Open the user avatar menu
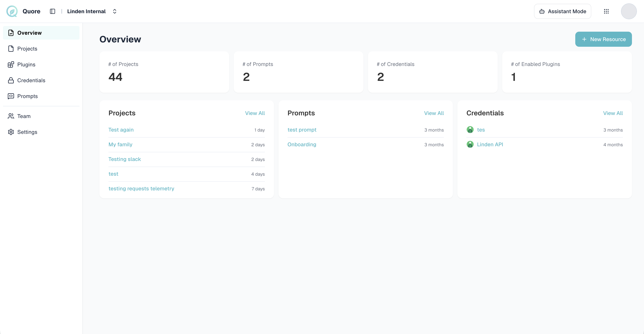This screenshot has height=334, width=644. pyautogui.click(x=629, y=11)
